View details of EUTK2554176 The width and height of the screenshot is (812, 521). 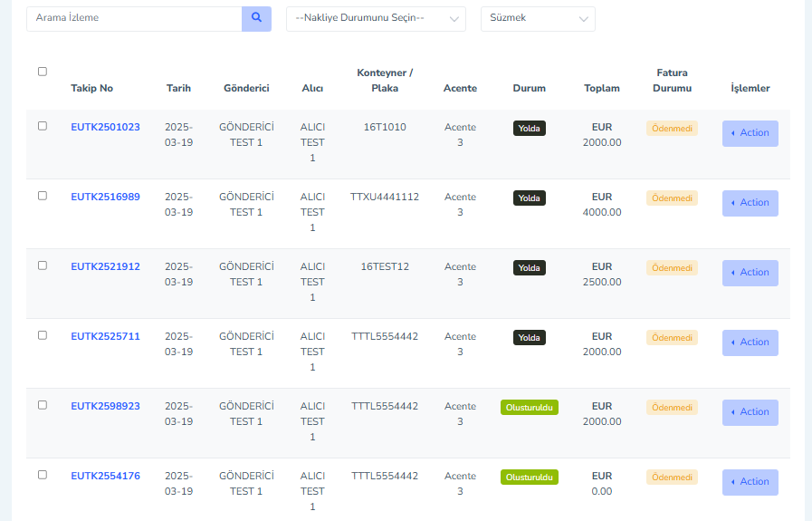tap(105, 476)
